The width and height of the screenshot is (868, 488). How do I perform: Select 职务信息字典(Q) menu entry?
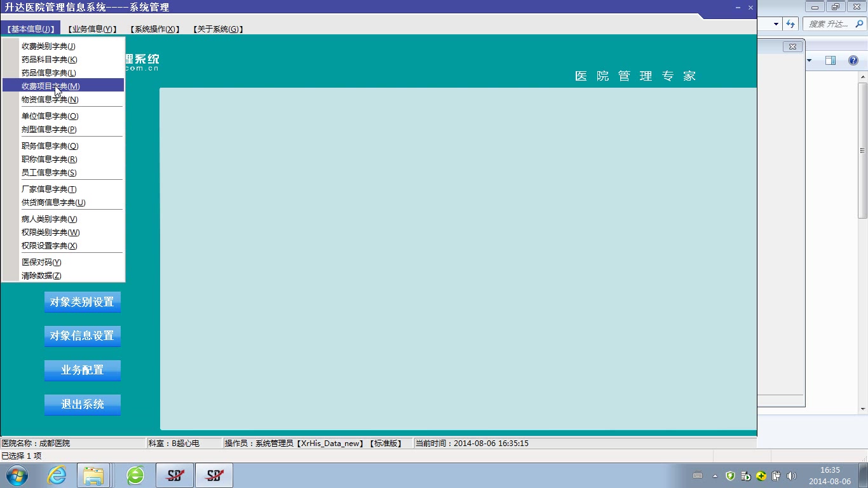(63, 146)
